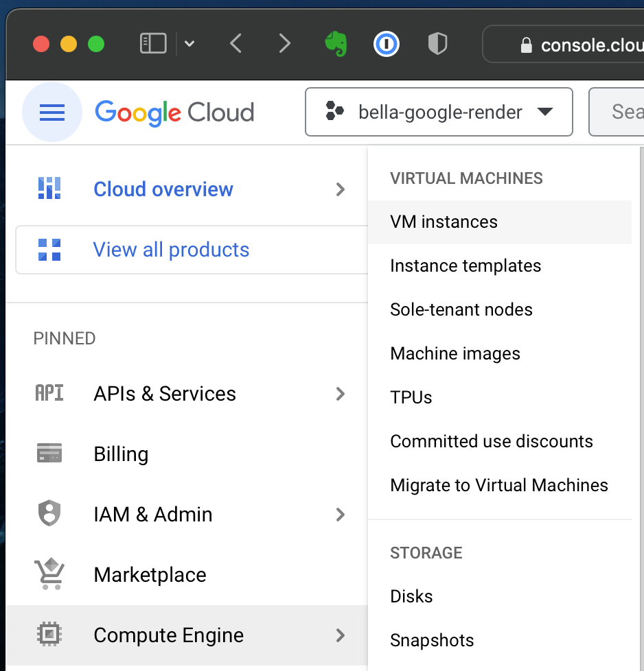The height and width of the screenshot is (671, 644).
Task: Open Instance templates in submenu
Action: 465,266
